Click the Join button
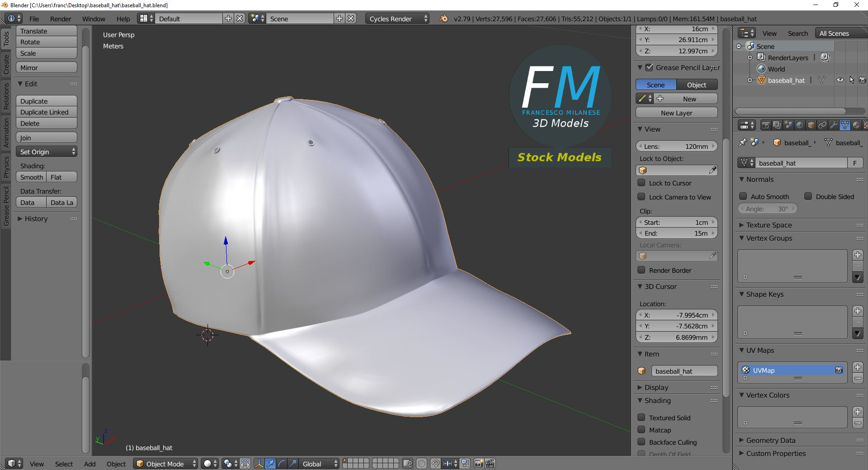 coord(47,138)
